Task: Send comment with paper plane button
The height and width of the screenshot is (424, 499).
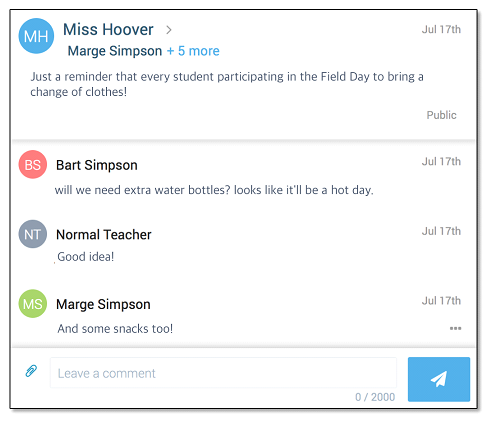Action: pos(439,379)
